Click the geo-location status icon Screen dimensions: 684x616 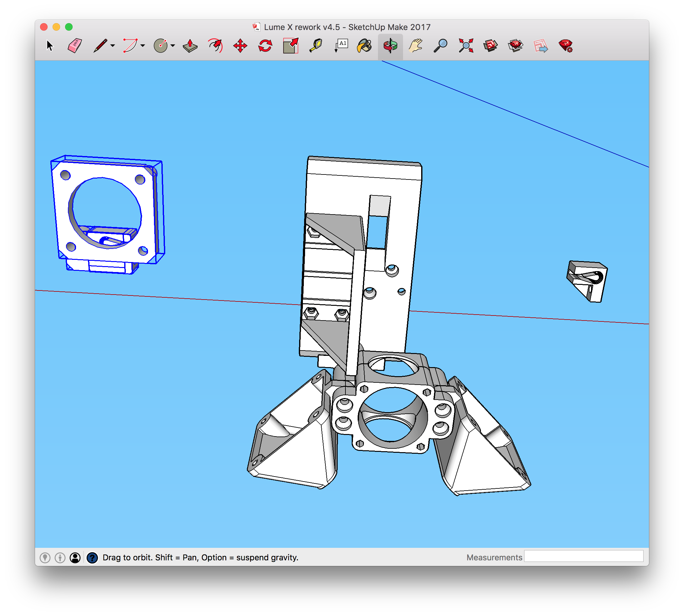click(x=45, y=558)
